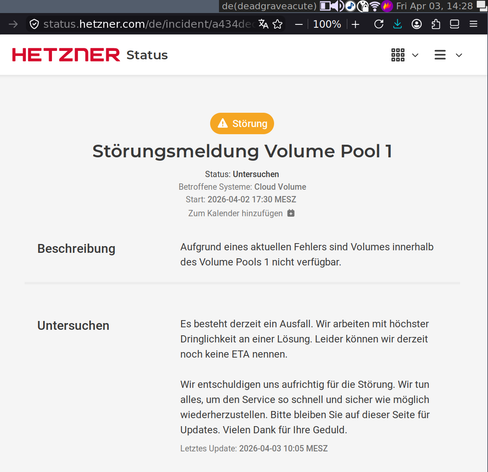
Task: Open battery status tray icon
Action: pos(325,6)
